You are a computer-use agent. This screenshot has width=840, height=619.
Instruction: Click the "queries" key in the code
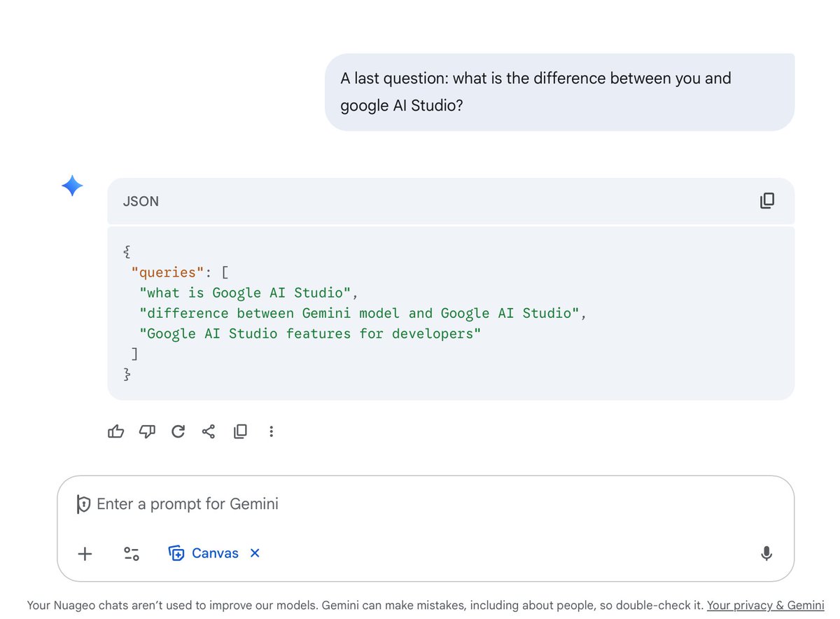point(167,272)
